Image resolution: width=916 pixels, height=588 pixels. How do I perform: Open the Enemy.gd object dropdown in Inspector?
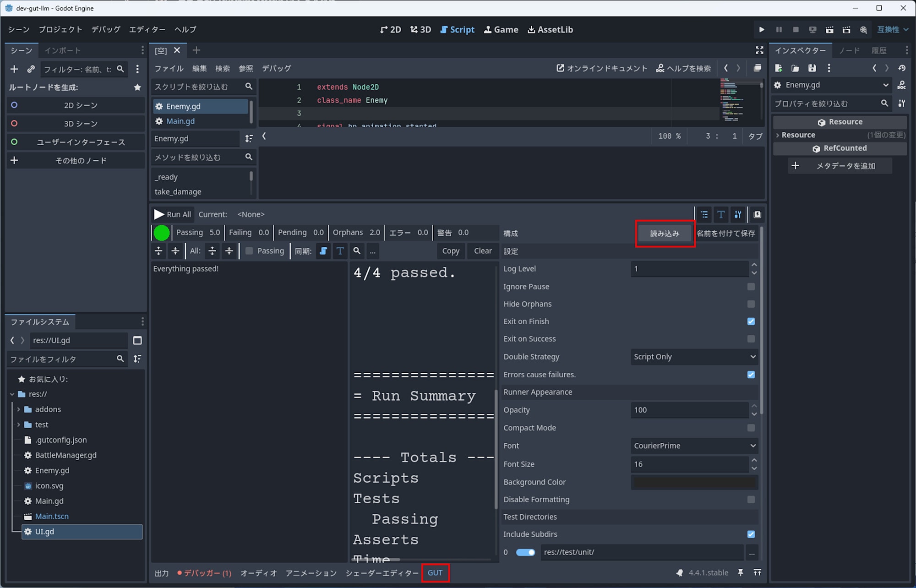pos(831,85)
